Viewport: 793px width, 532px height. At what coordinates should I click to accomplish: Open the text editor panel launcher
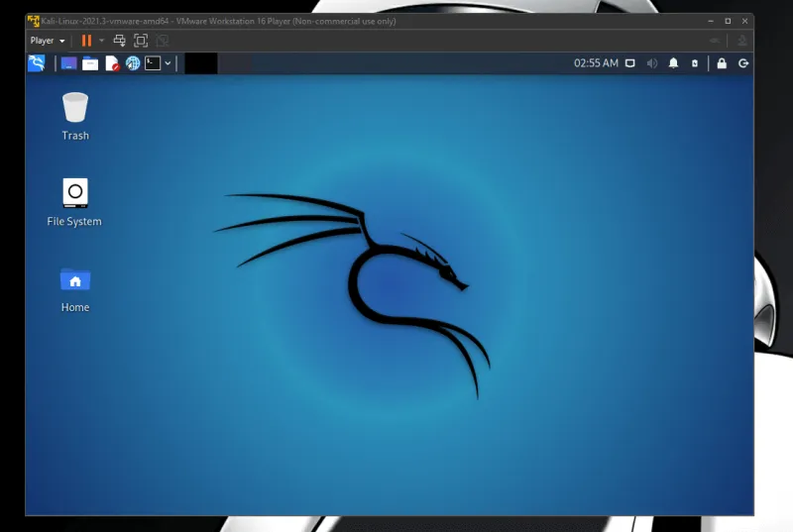click(x=112, y=63)
